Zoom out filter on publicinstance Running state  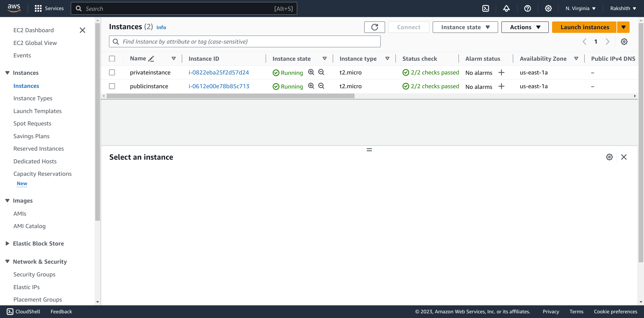pos(321,86)
